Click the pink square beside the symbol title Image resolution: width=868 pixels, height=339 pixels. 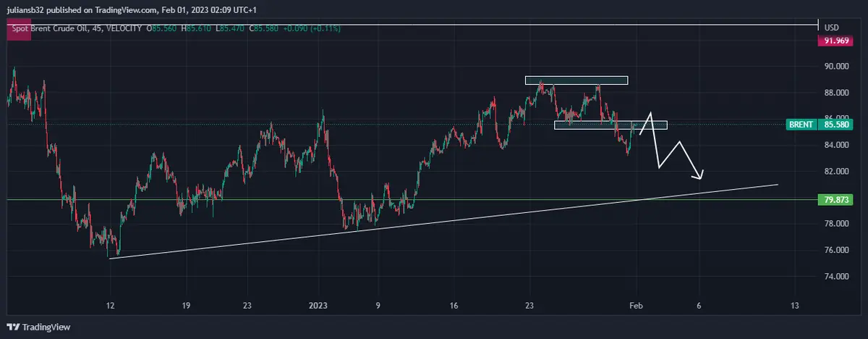pyautogui.click(x=19, y=31)
